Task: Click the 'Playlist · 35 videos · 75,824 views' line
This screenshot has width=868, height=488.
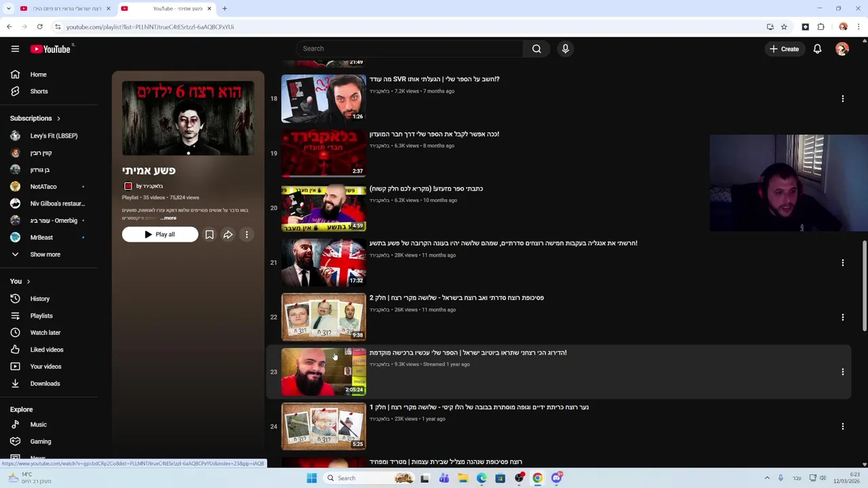Action: coord(161,198)
